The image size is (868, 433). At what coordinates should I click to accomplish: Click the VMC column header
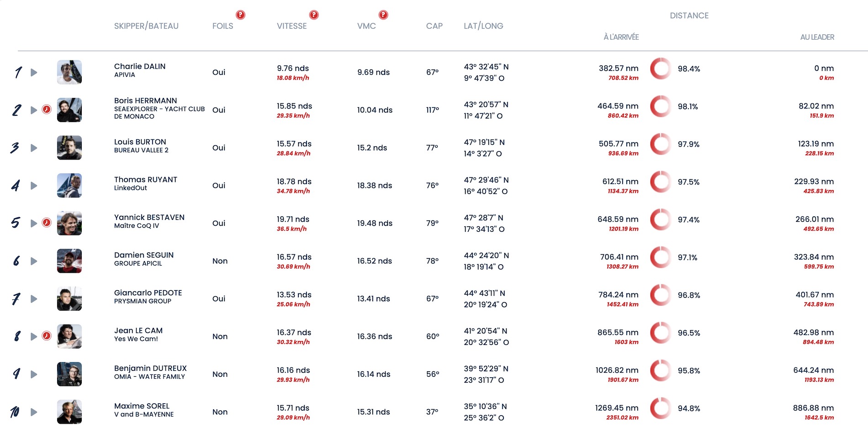[366, 26]
